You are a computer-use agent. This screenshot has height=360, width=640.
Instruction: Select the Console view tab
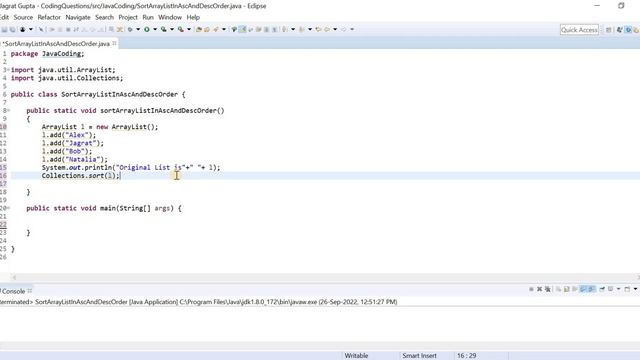13,291
